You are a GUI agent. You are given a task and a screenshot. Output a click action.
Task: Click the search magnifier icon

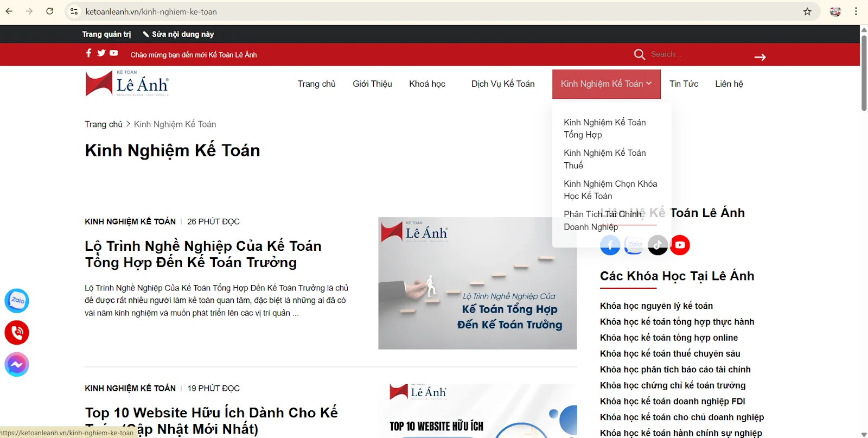(x=639, y=55)
